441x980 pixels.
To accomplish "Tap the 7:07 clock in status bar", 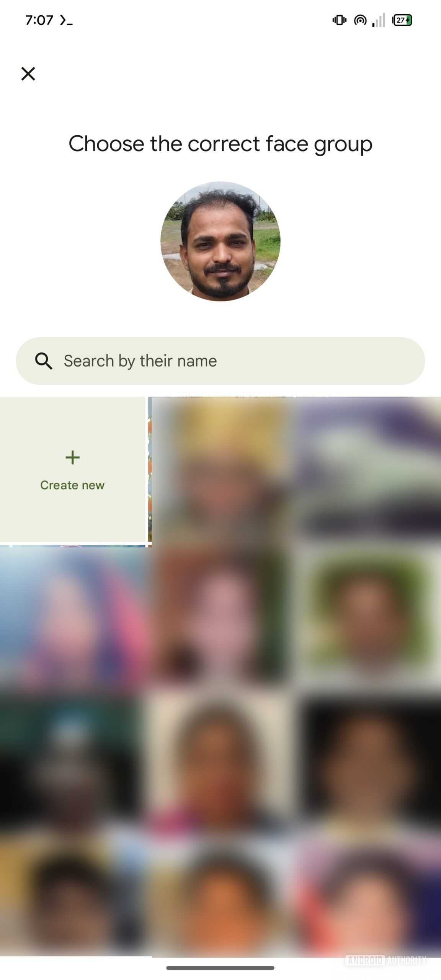I will (x=39, y=20).
